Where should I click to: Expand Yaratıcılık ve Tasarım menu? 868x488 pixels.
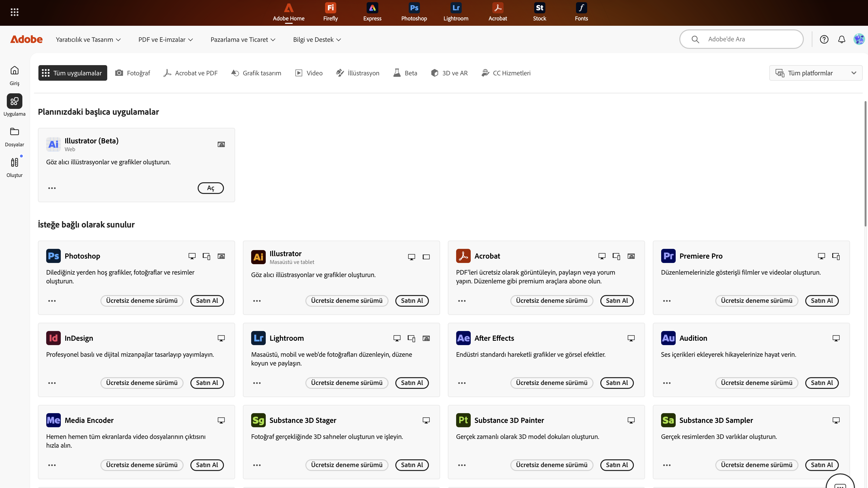(88, 40)
